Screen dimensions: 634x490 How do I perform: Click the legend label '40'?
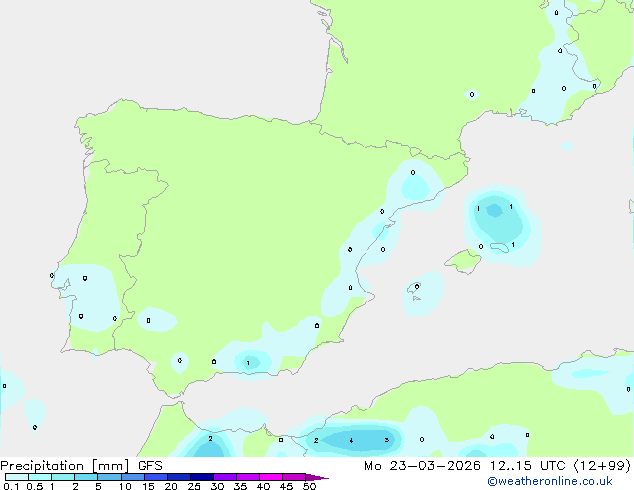point(263,486)
